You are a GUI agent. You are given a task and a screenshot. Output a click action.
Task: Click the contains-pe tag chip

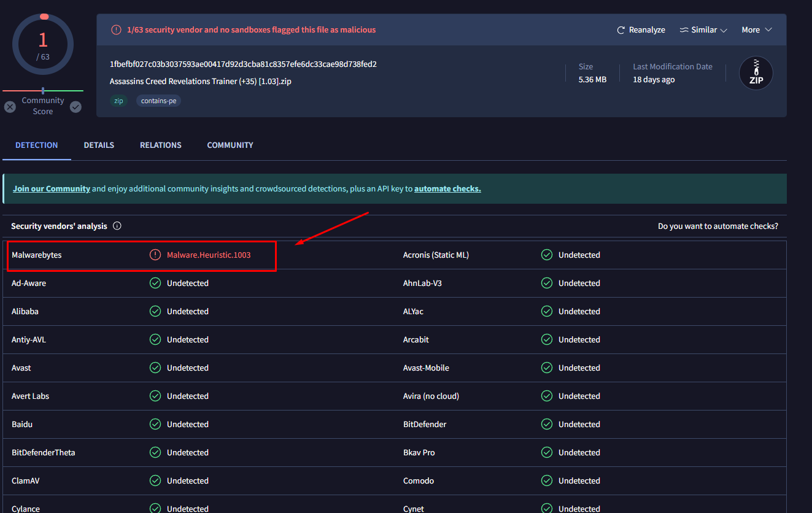point(158,101)
